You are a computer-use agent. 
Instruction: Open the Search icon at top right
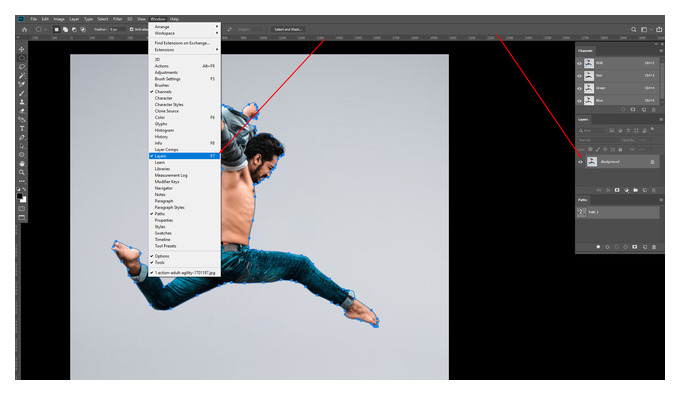634,29
